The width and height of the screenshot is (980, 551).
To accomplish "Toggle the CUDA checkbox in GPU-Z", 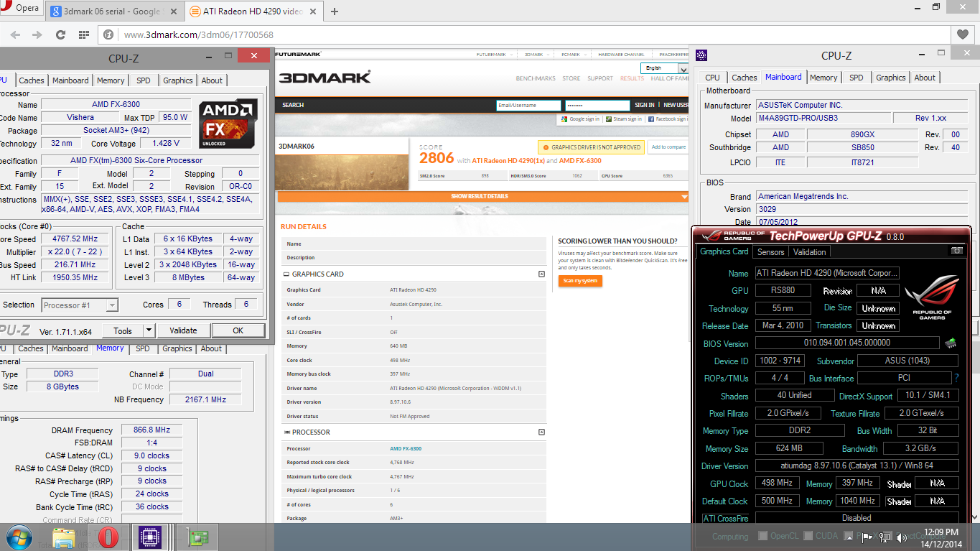I will (x=809, y=536).
